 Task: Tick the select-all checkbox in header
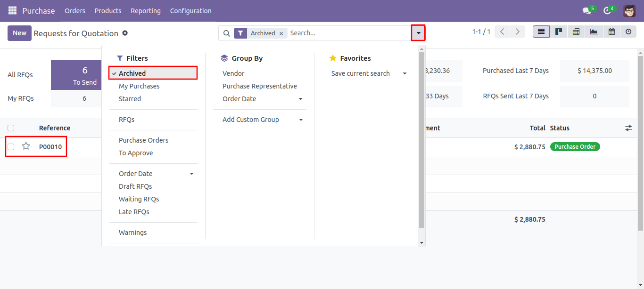click(x=11, y=128)
